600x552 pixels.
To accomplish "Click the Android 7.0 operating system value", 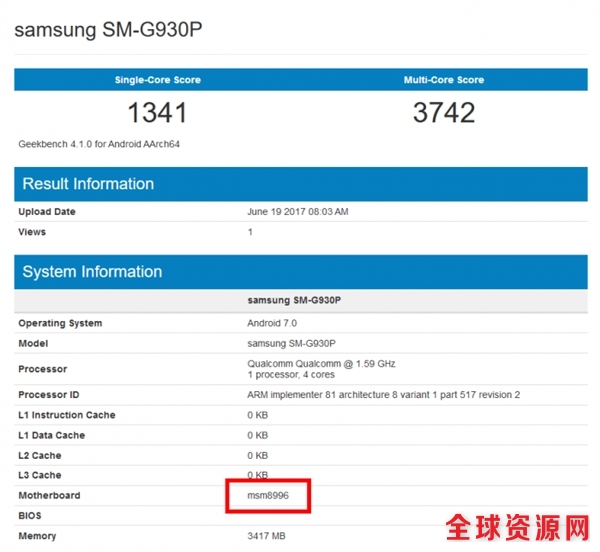I will click(x=272, y=323).
